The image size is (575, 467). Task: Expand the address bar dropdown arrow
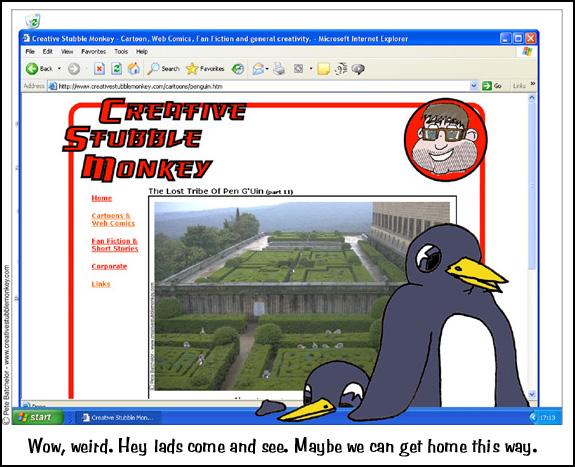click(474, 86)
